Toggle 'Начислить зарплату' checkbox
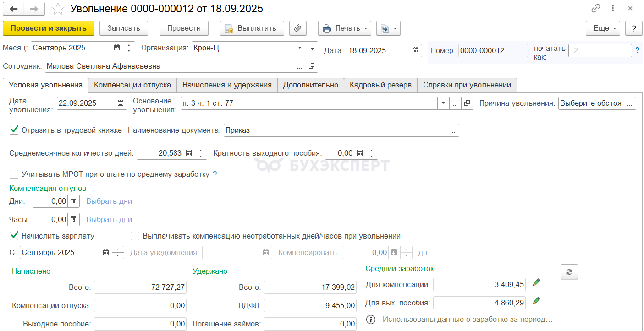Screen dimensions: 644x331 click(14, 236)
